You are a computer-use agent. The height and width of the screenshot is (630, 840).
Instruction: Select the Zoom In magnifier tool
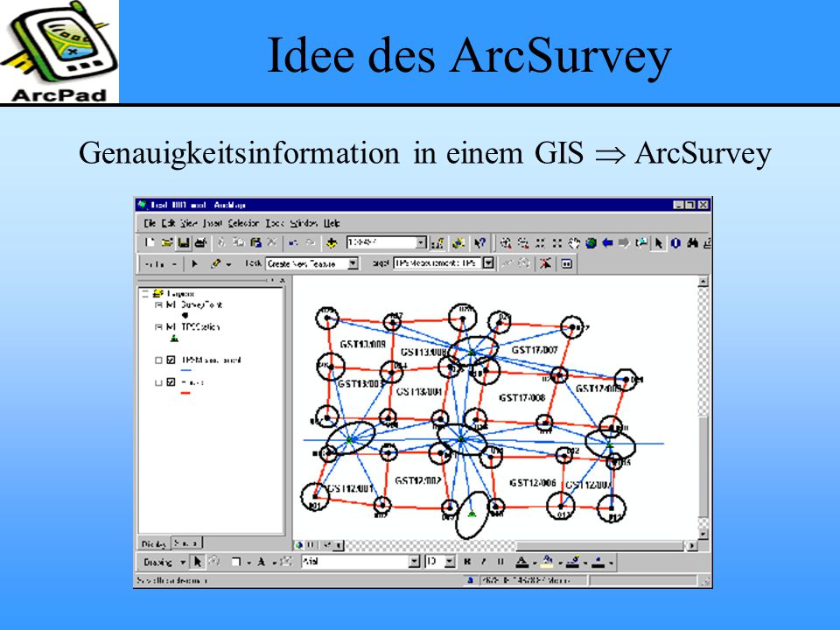click(x=505, y=242)
